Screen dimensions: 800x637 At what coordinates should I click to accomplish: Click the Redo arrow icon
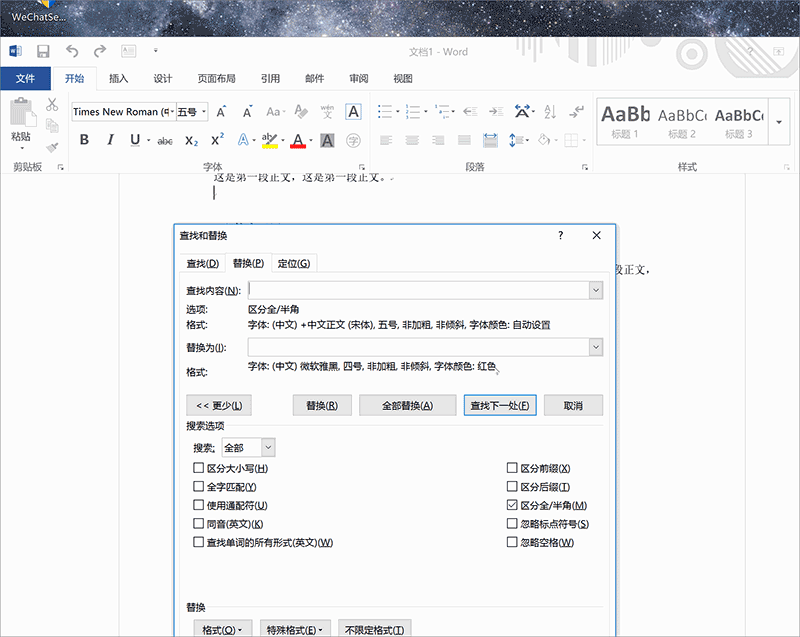[x=100, y=51]
